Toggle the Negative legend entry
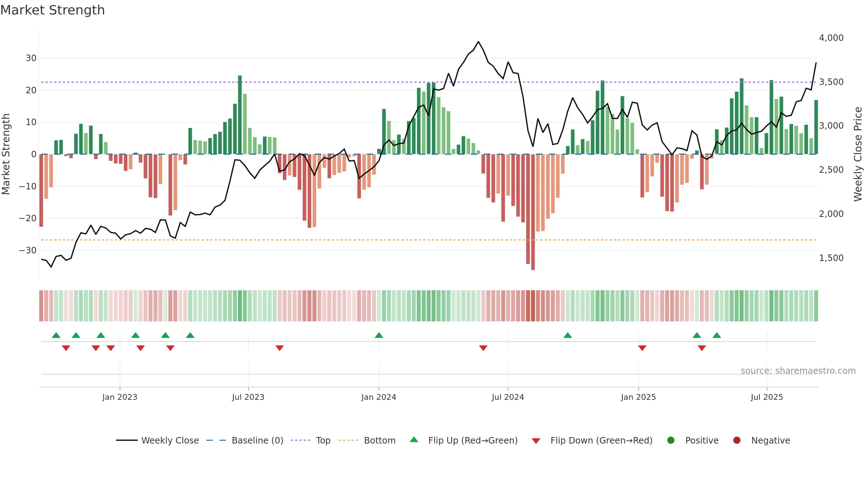Image resolution: width=868 pixels, height=488 pixels. click(761, 440)
